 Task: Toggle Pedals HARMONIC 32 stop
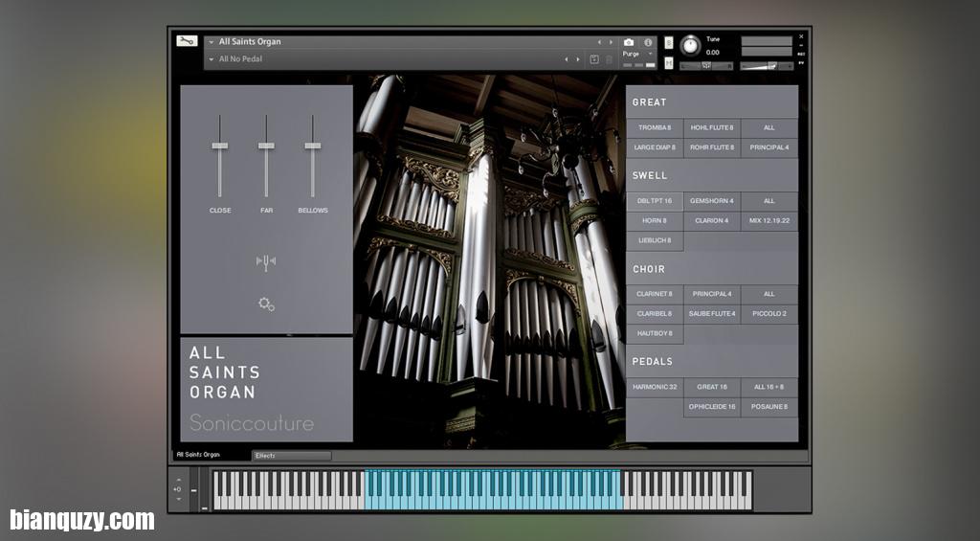(655, 387)
